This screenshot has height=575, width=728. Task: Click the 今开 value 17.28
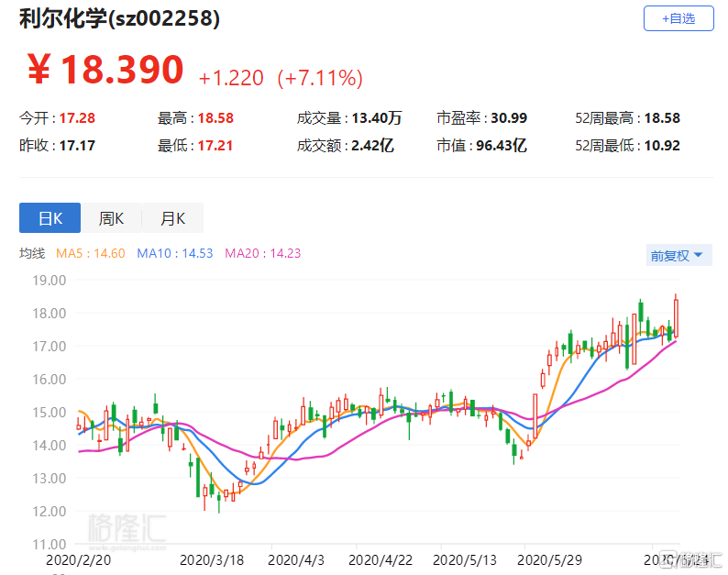[77, 118]
